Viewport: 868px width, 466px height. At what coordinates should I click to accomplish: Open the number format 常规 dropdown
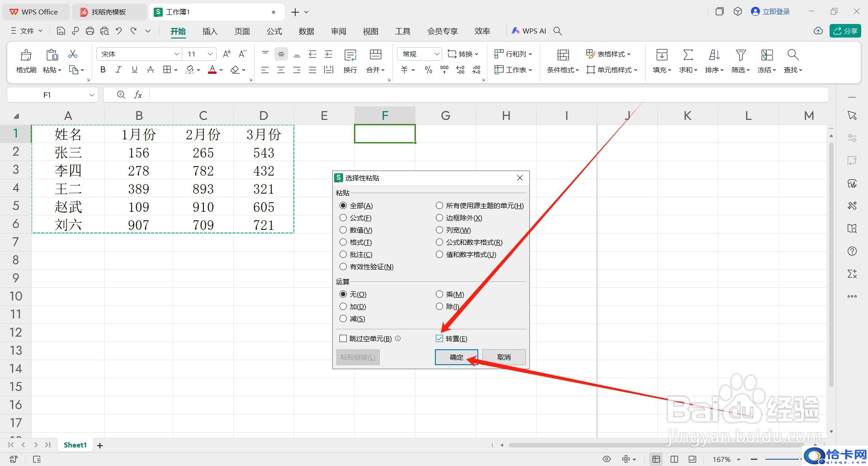436,54
